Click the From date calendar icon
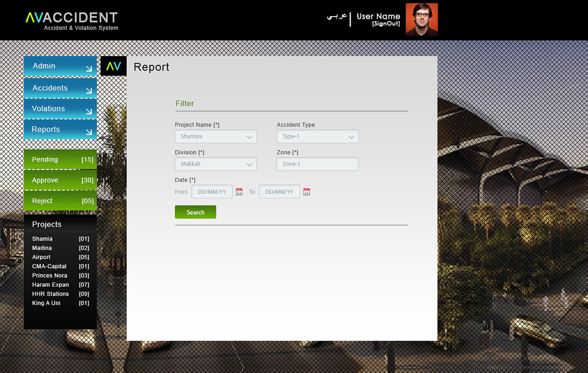Image resolution: width=588 pixels, height=373 pixels. pyautogui.click(x=239, y=192)
